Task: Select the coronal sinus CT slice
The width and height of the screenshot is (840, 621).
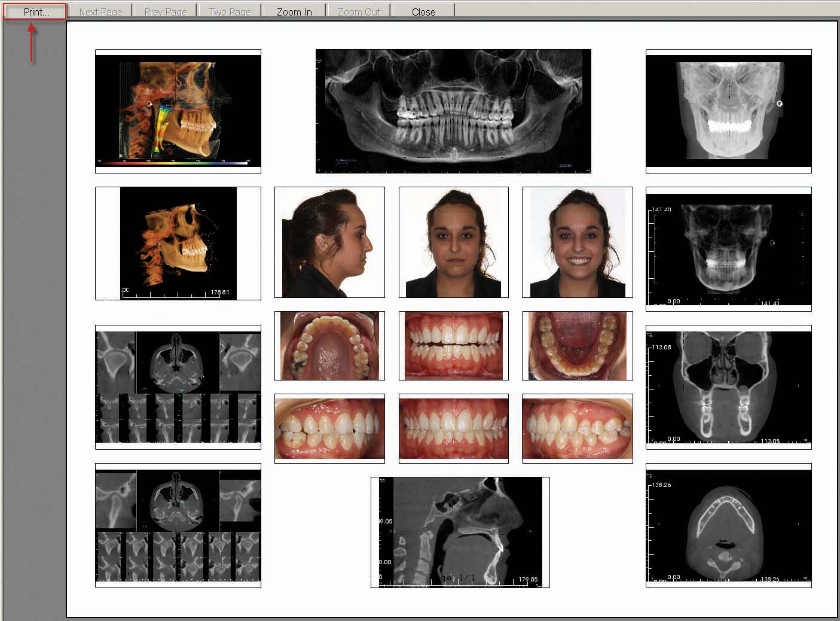Action: point(728,387)
